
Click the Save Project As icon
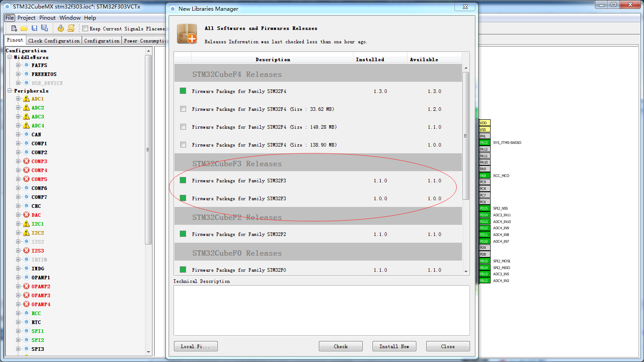(44, 28)
